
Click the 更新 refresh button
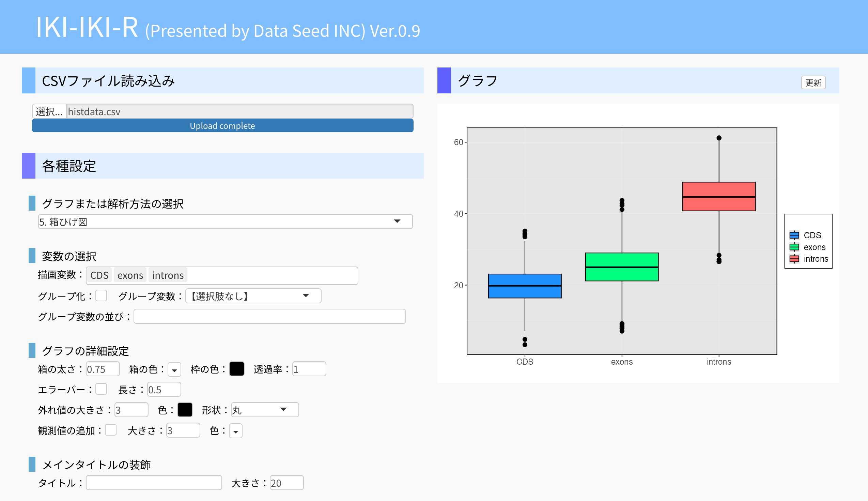click(813, 82)
